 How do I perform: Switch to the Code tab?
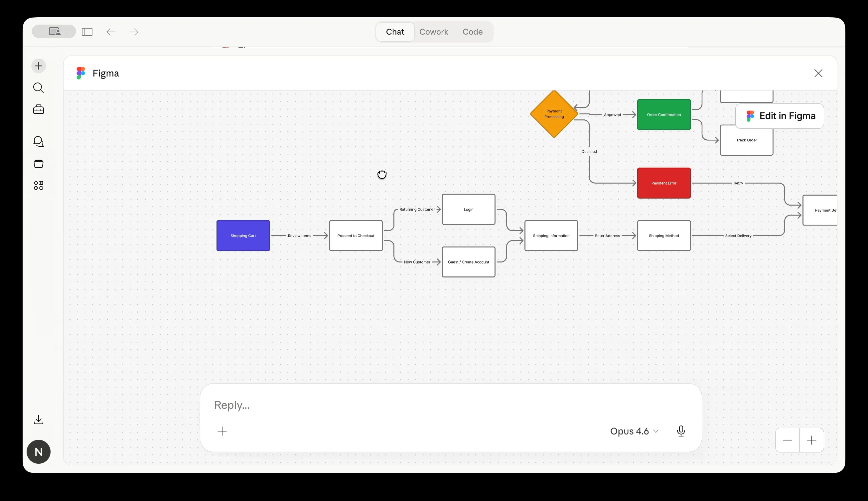click(472, 32)
